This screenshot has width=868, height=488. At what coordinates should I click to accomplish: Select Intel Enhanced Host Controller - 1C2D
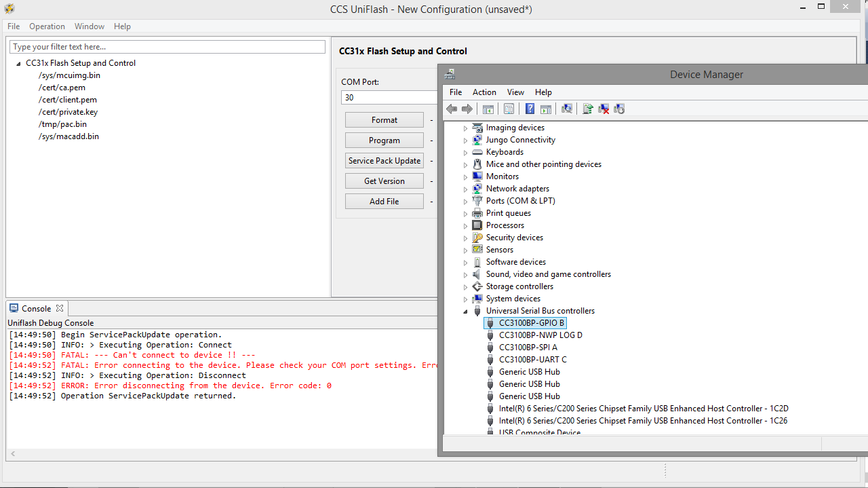644,409
